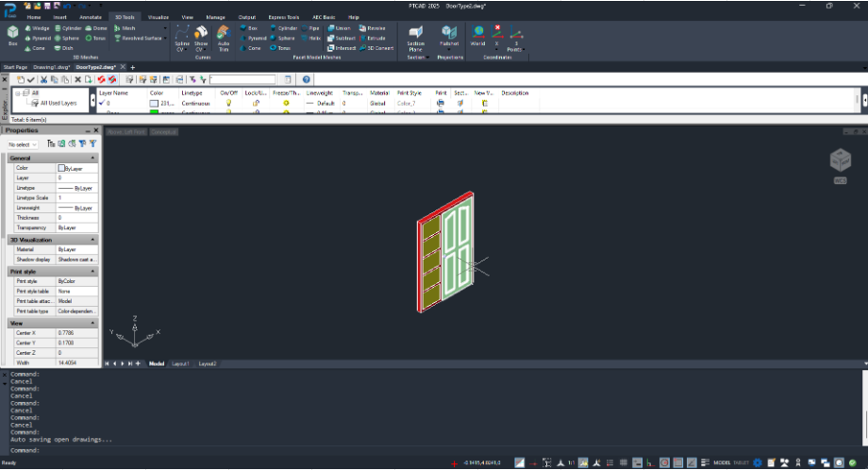Collapse the General properties section

point(92,159)
